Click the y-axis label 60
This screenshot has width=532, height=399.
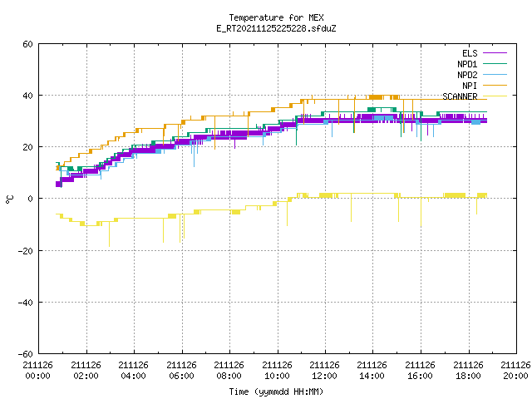[x=27, y=44]
